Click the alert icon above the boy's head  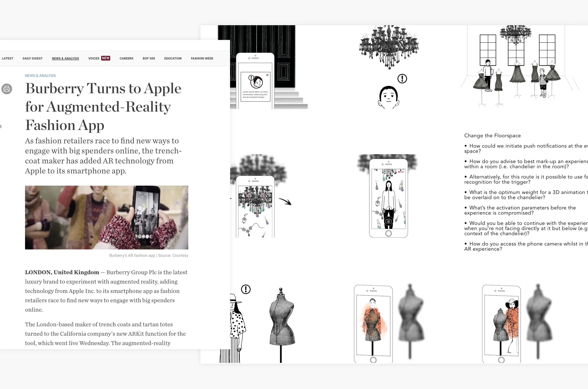pos(402,79)
